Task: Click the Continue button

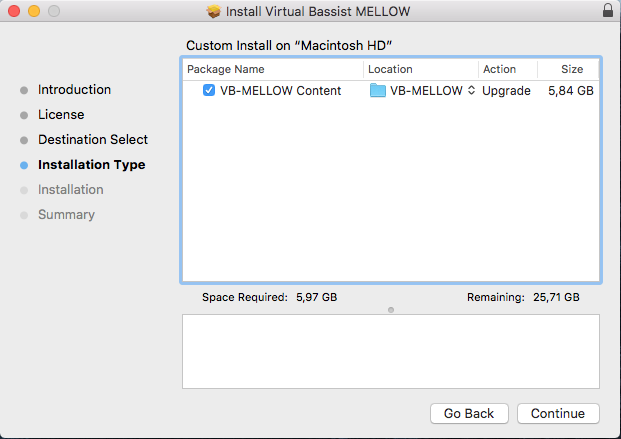Action: [x=558, y=413]
